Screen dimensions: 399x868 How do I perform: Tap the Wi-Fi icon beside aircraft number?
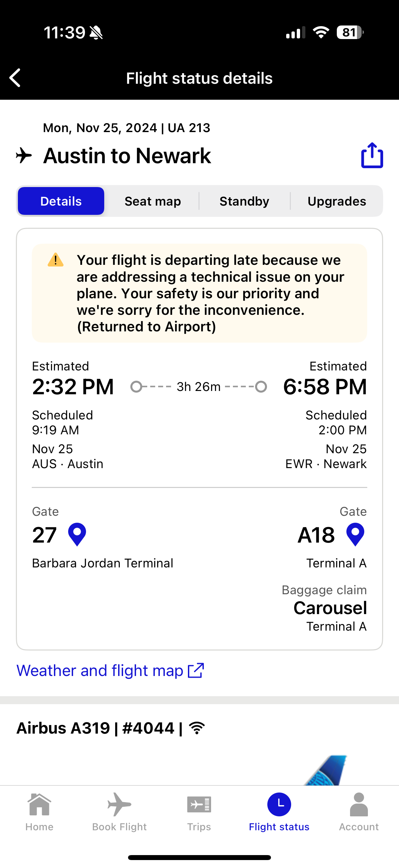pos(197,728)
